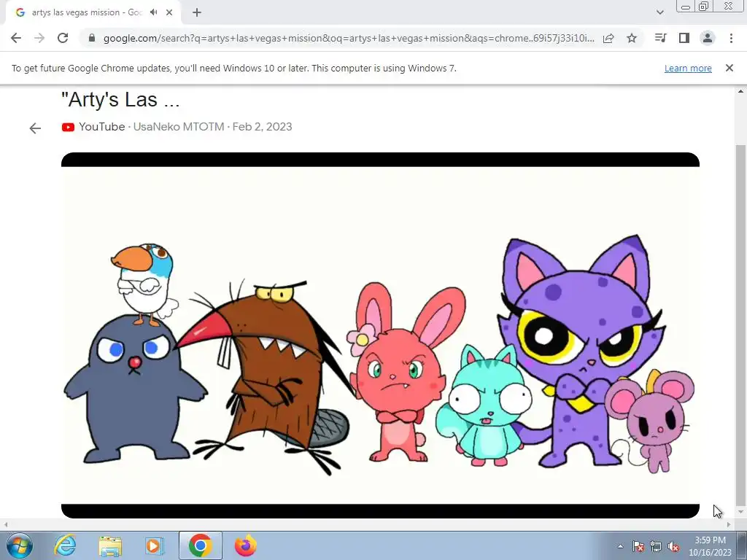Go back using the browser back arrow
747x560 pixels.
click(x=16, y=38)
